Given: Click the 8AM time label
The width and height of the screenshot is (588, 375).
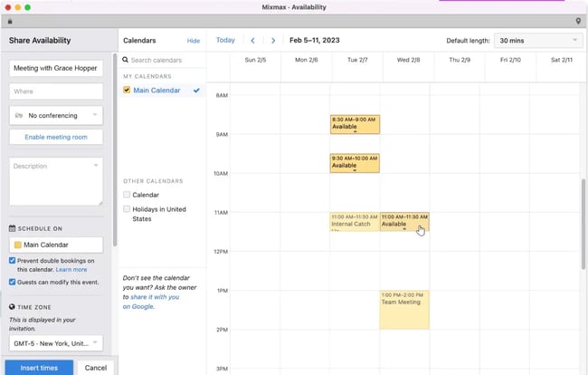Looking at the screenshot, I should click(222, 95).
